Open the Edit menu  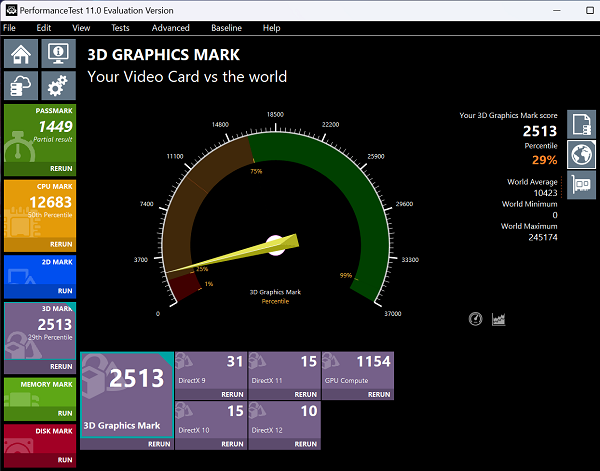click(x=44, y=28)
